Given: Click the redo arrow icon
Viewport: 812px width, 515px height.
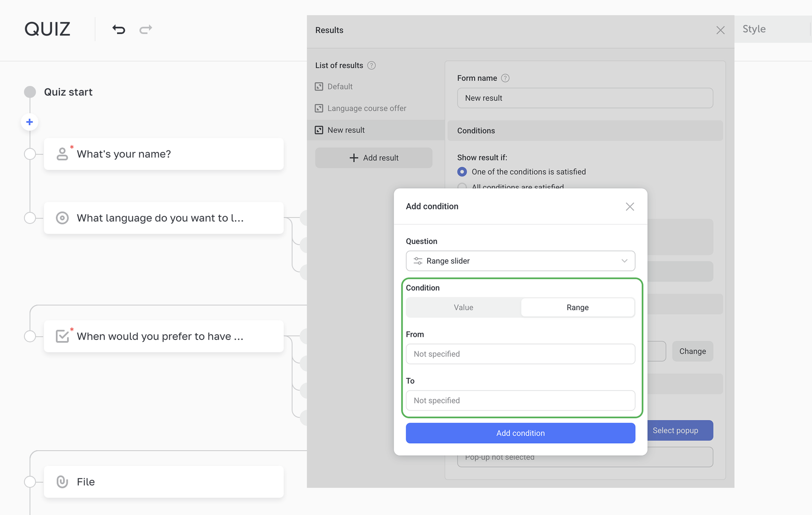Looking at the screenshot, I should tap(145, 29).
